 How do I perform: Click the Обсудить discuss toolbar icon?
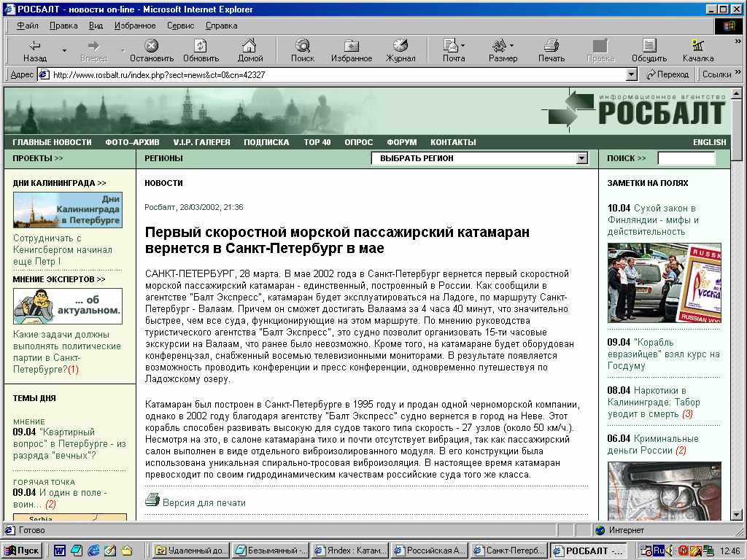[649, 51]
